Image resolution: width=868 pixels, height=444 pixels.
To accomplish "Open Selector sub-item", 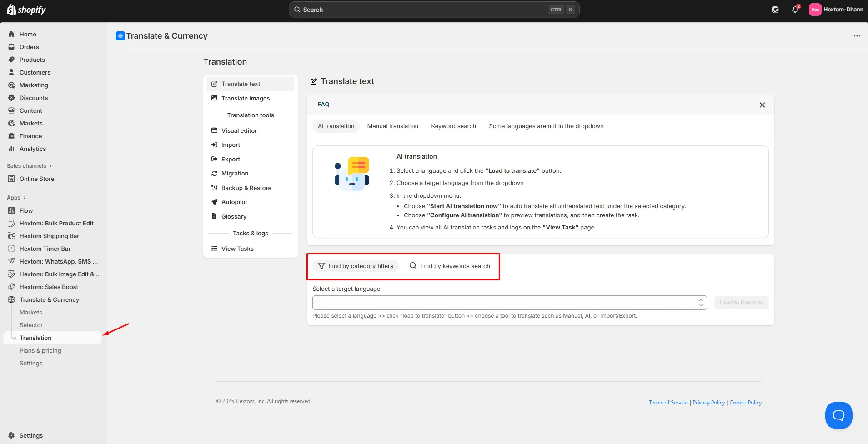I will (x=31, y=325).
